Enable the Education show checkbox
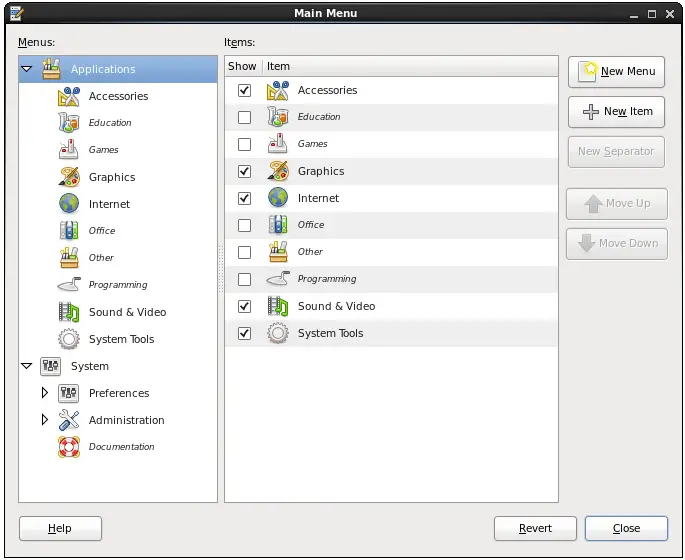 244,117
